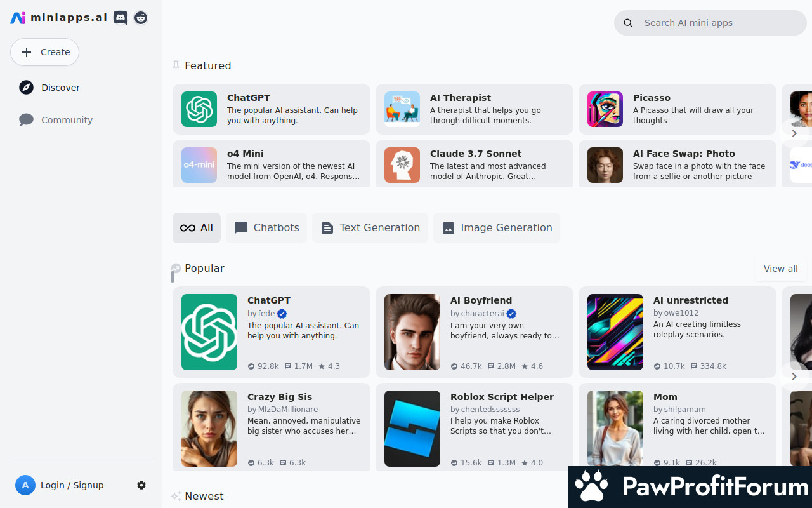Open Crazy Big Sis title
Viewport: 812px width, 508px height.
click(x=280, y=397)
